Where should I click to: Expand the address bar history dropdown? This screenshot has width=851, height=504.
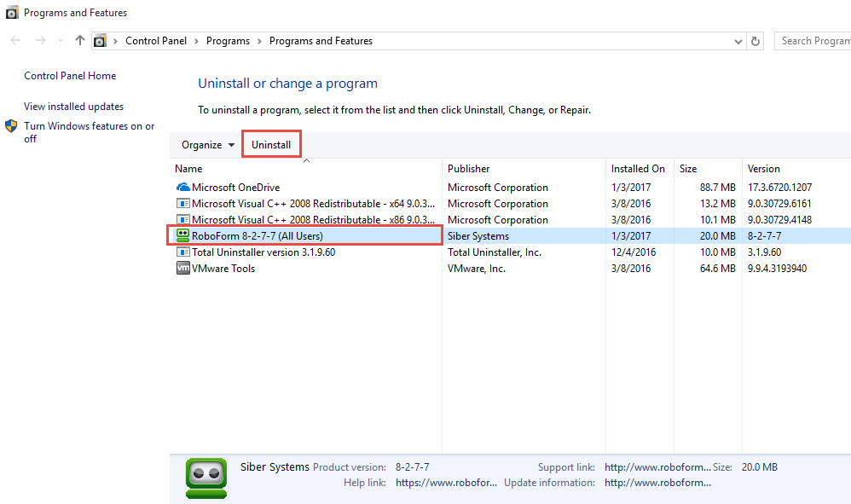[738, 41]
